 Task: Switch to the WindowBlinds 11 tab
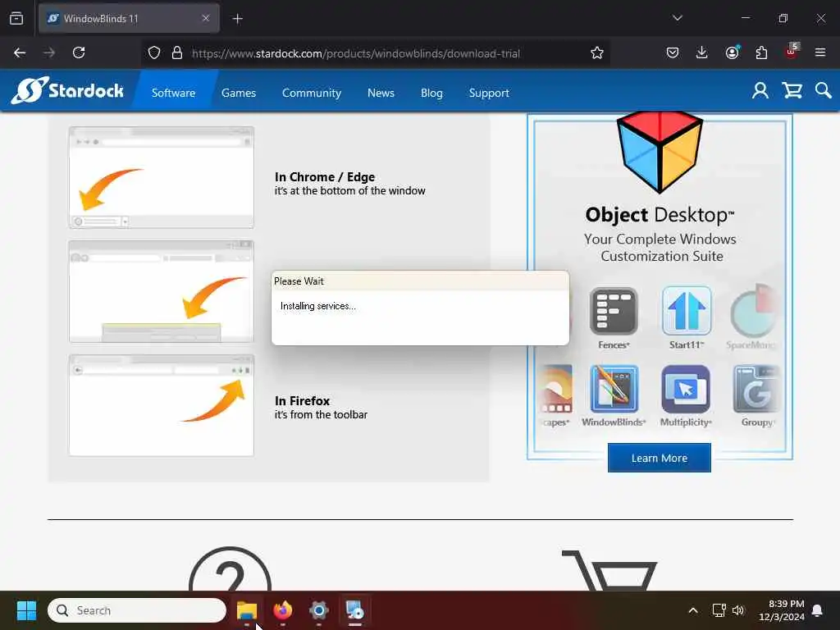coord(129,19)
